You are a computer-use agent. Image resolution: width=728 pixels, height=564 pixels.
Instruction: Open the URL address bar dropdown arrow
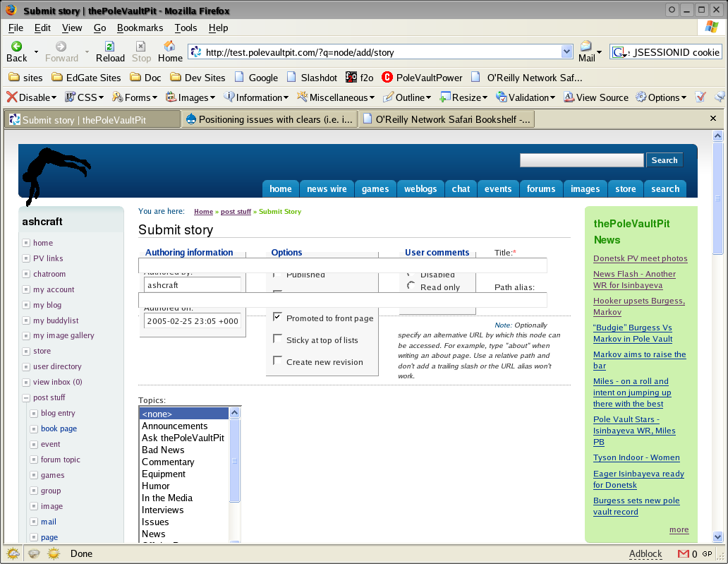[566, 52]
